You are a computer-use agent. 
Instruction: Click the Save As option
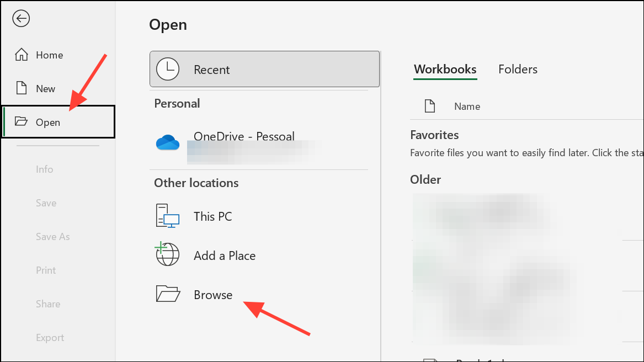[52, 236]
